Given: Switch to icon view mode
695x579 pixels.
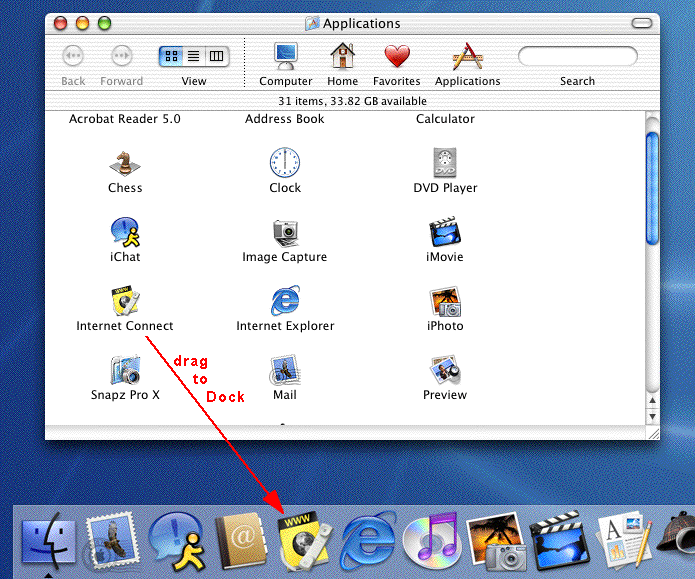Looking at the screenshot, I should 171,56.
